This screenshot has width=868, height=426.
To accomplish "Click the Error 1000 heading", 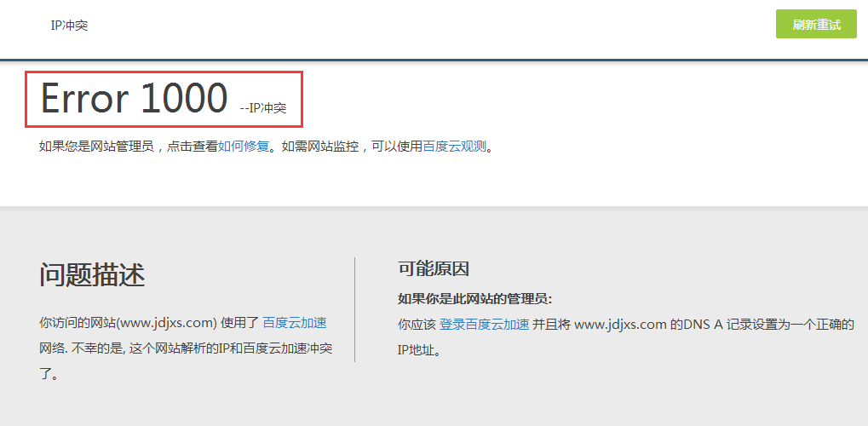I will tap(134, 99).
